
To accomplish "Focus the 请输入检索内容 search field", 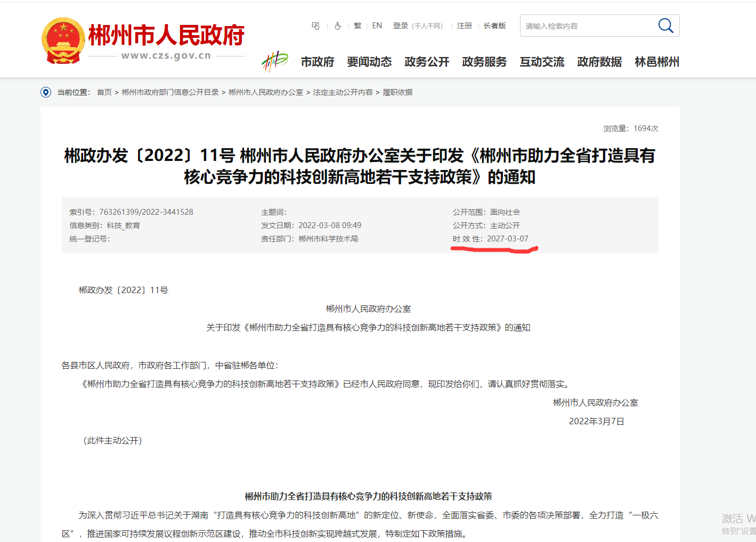I will pyautogui.click(x=586, y=26).
